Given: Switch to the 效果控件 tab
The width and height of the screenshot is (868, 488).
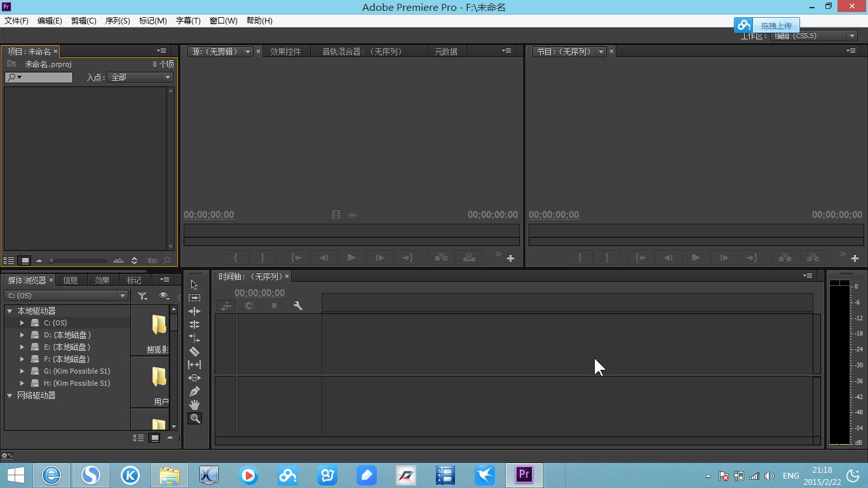Looking at the screenshot, I should pos(285,51).
